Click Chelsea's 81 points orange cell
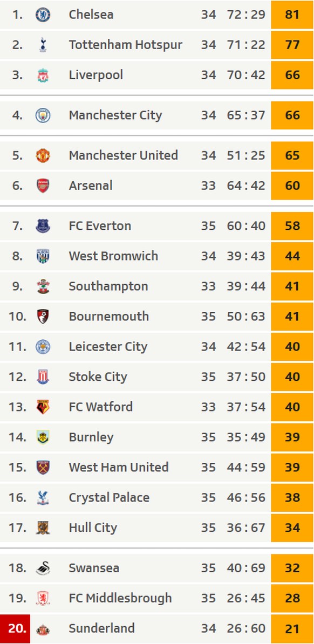Viewport: 314px width, 644px height. [x=292, y=15]
